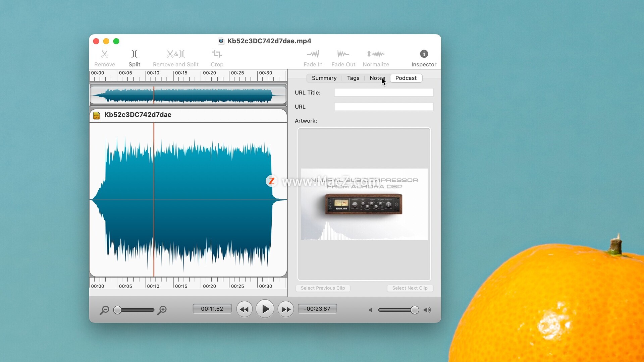Click the high volume speaker icon
644x362 pixels.
tap(427, 310)
